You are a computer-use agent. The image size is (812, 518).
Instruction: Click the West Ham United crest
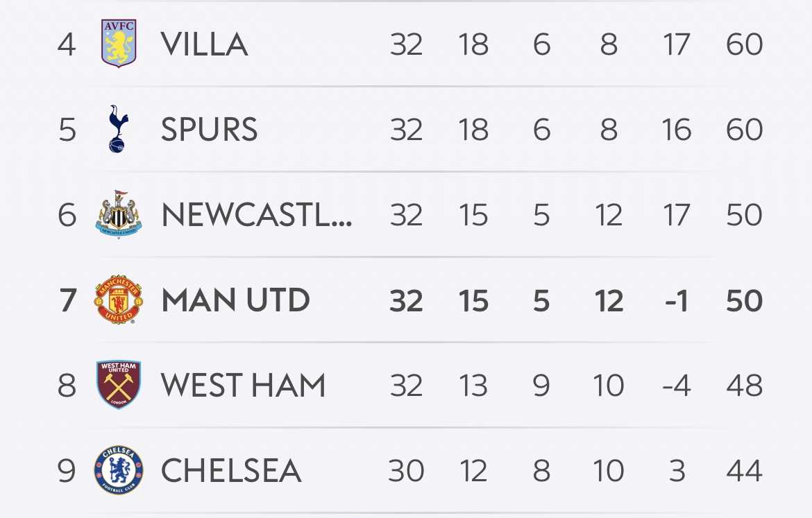119,385
